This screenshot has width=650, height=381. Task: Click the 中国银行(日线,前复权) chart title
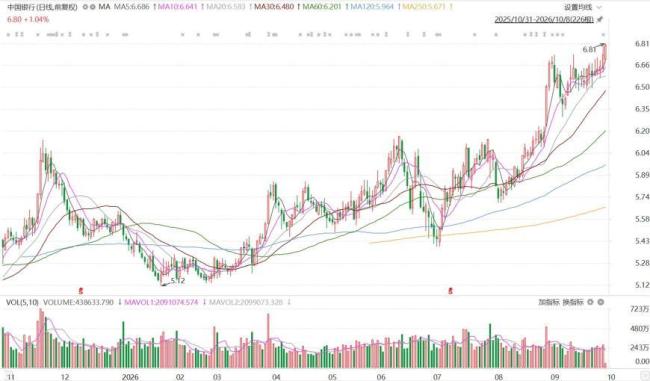42,7
